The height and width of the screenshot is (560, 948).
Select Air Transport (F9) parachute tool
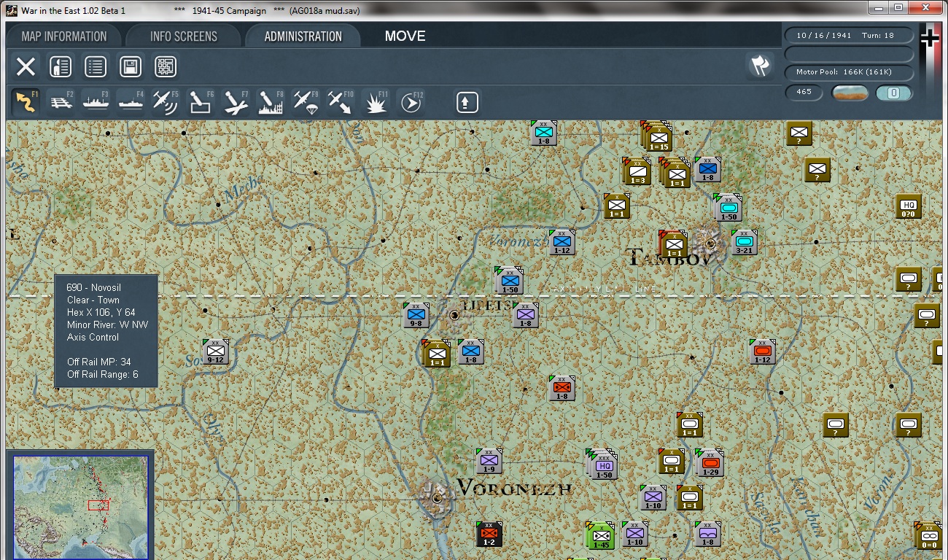tap(306, 102)
